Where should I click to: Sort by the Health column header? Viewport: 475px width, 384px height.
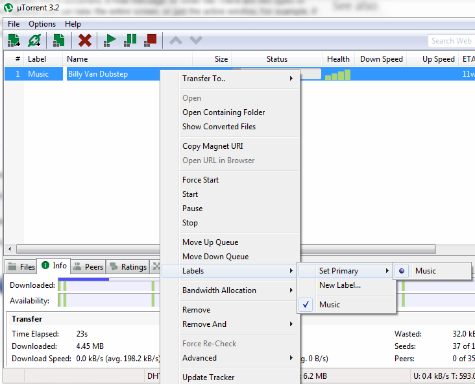click(338, 59)
